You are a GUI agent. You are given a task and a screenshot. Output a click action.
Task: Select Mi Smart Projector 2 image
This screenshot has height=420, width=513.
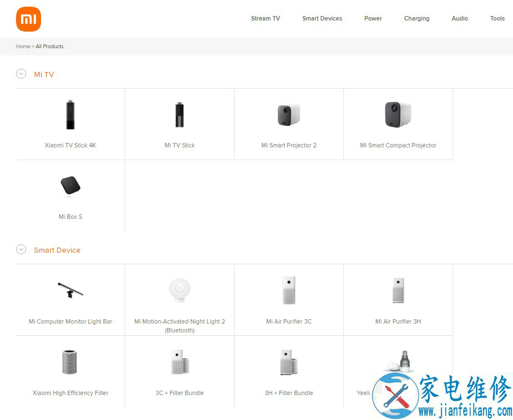click(x=289, y=115)
